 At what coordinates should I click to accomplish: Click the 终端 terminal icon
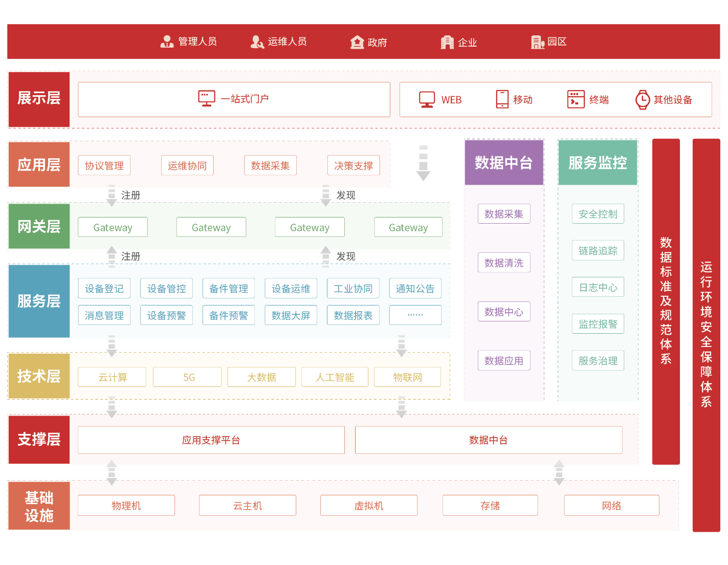pyautogui.click(x=576, y=99)
